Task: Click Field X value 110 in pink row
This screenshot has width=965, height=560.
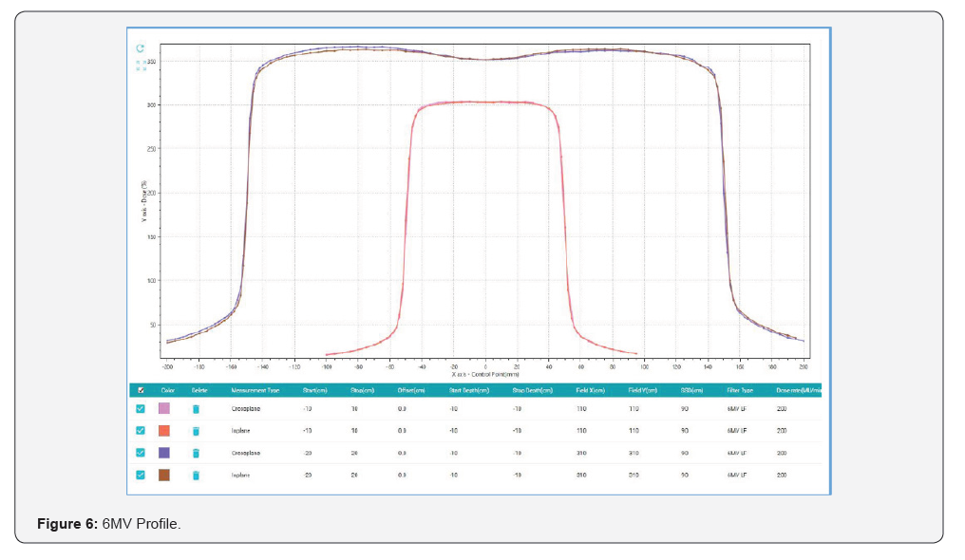Action: tap(581, 409)
